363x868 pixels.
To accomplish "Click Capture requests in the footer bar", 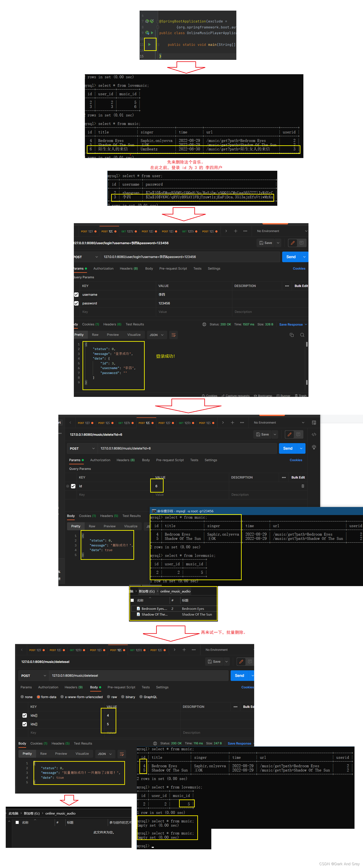I will [235, 396].
